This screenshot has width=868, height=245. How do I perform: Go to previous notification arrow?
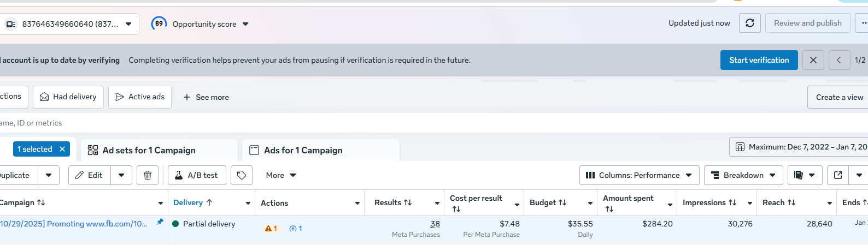[839, 60]
